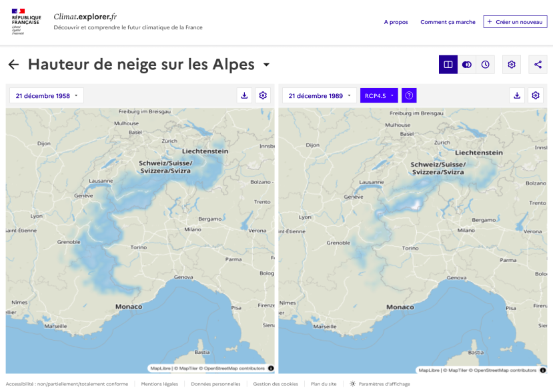The height and width of the screenshot is (392, 553).
Task: Click Liechtenstein label on right map
Action: (x=478, y=153)
